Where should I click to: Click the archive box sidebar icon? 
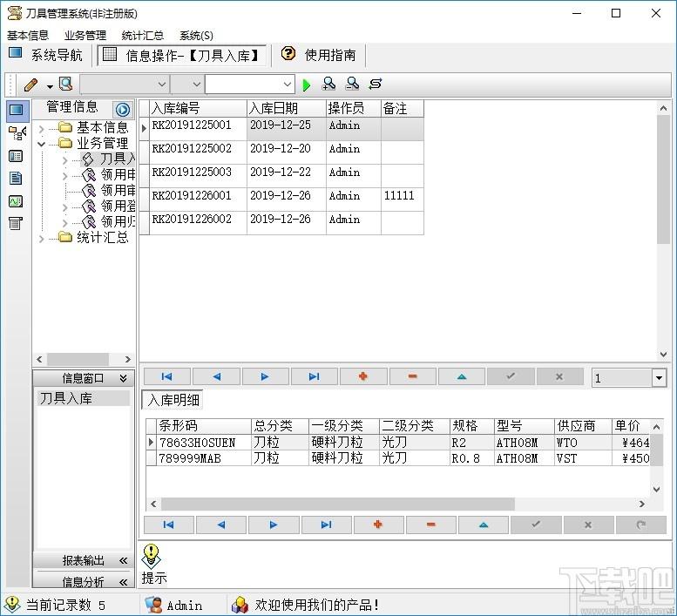[16, 224]
